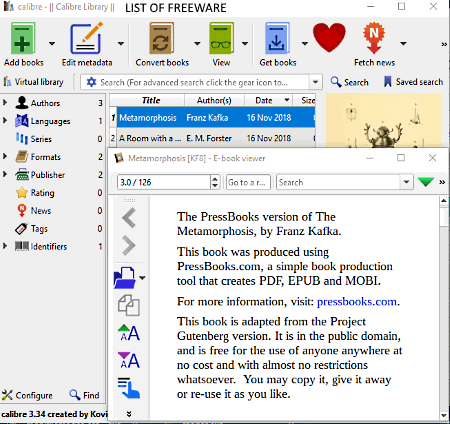The image size is (450, 424).
Task: Click the Increase font size icon
Action: point(129,333)
